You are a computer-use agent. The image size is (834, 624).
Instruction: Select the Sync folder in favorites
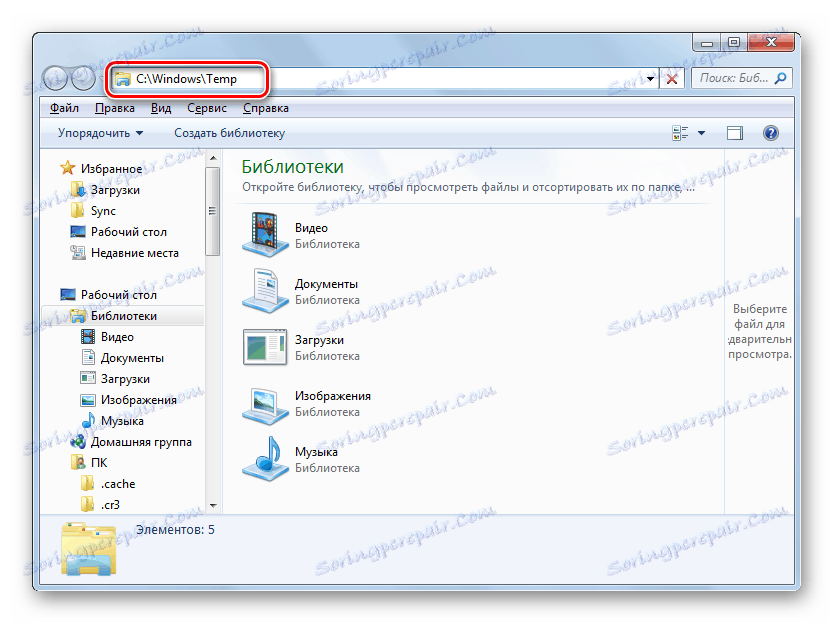tap(103, 211)
